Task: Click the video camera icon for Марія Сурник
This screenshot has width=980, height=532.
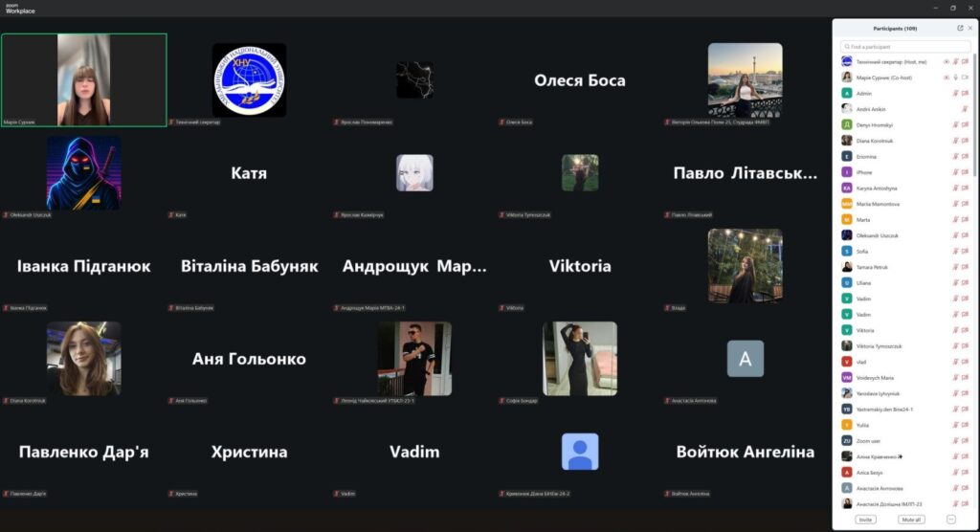Action: coord(964,77)
